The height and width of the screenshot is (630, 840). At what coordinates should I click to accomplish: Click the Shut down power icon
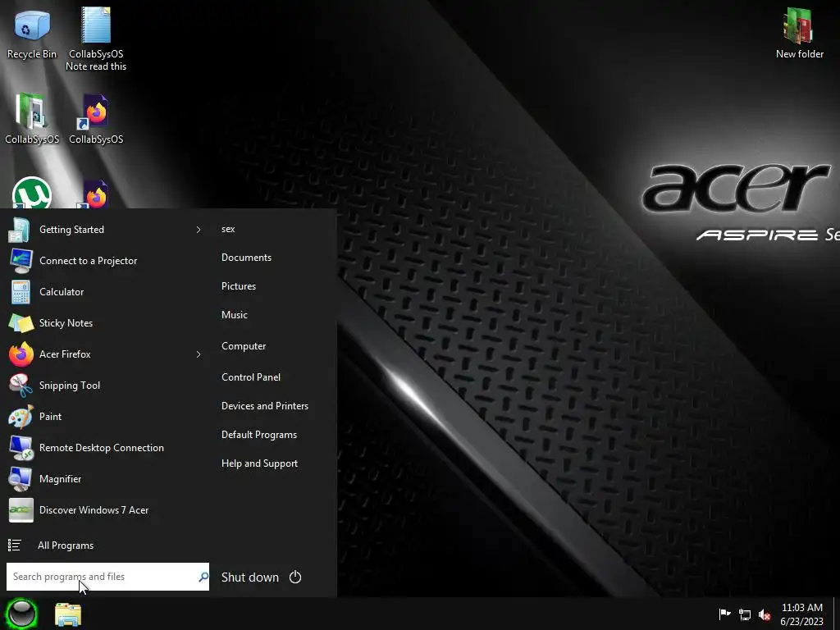coord(295,577)
